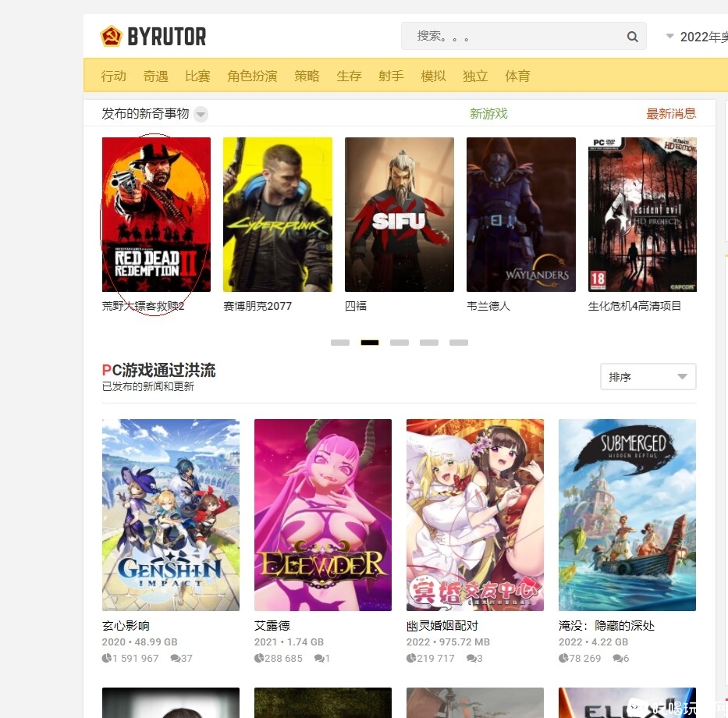
Task: Focus the 搜索 search field
Action: coord(524,36)
